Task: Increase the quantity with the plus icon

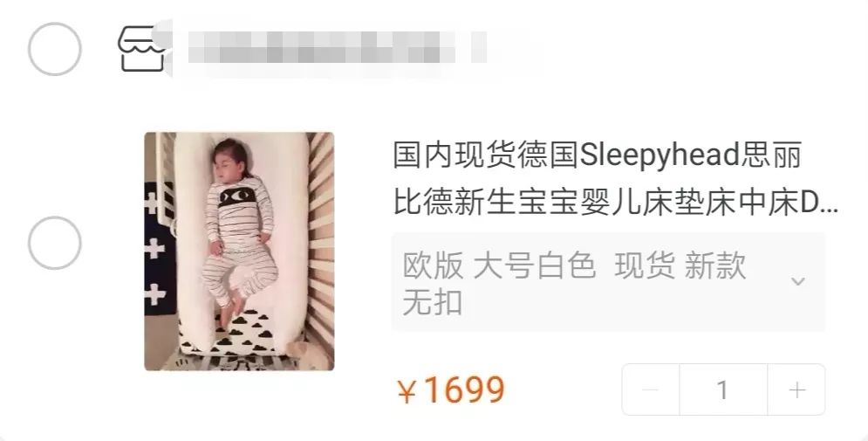Action: tap(796, 390)
